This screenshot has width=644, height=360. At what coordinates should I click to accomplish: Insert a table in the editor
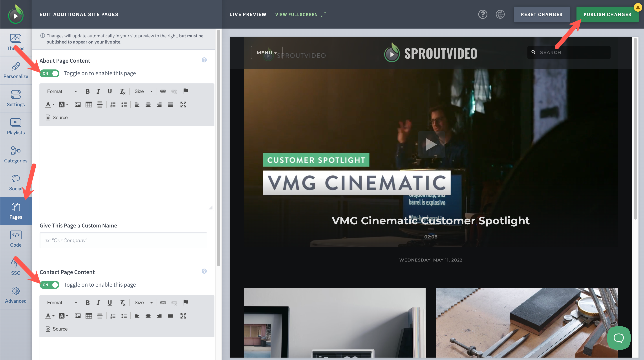coord(88,104)
